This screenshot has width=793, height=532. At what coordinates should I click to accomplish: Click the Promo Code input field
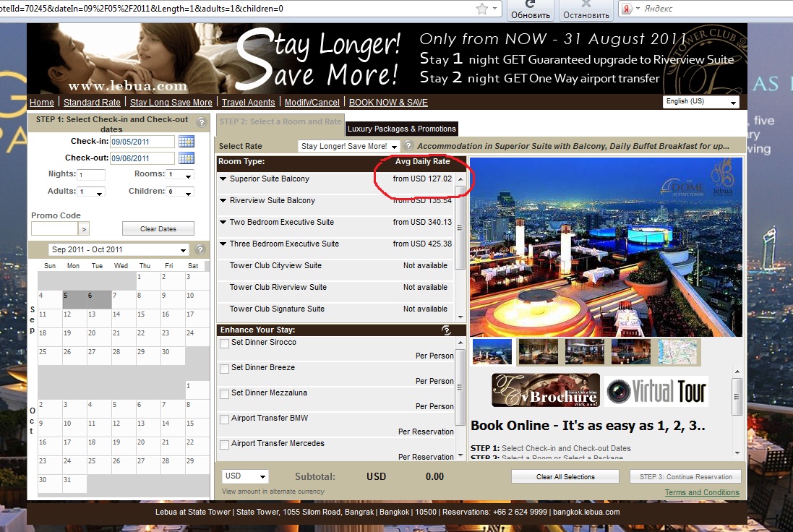54,228
